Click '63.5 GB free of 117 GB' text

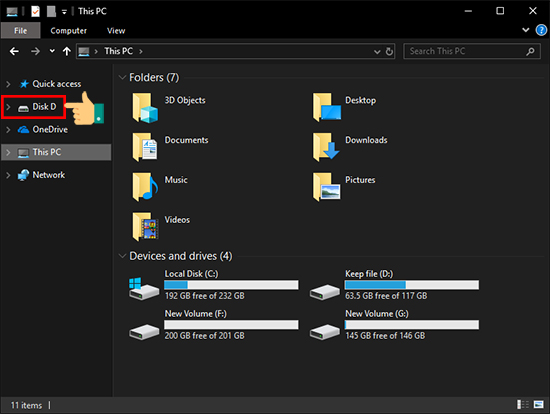point(386,296)
